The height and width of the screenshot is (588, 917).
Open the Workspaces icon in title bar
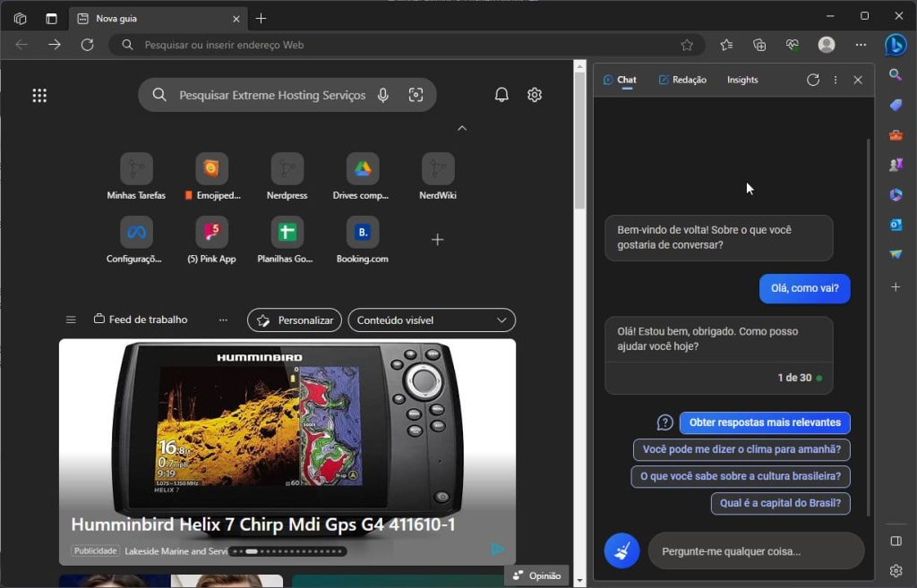coord(20,19)
